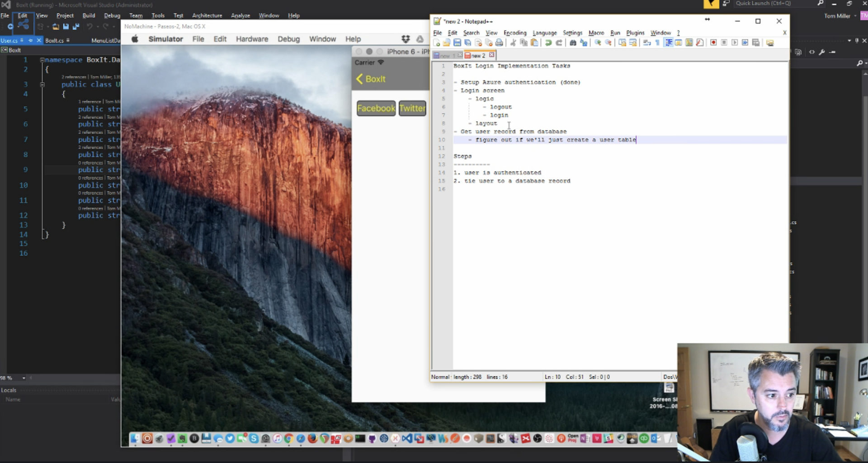
Task: Launch Twitter from the Mac dock
Action: pos(230,438)
